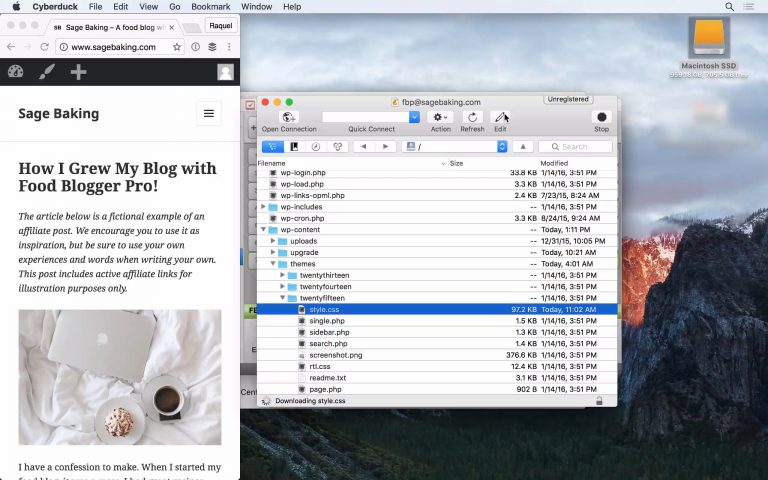This screenshot has height=480, width=768.
Task: Click the WordPress new content plus icon
Action: tap(78, 72)
